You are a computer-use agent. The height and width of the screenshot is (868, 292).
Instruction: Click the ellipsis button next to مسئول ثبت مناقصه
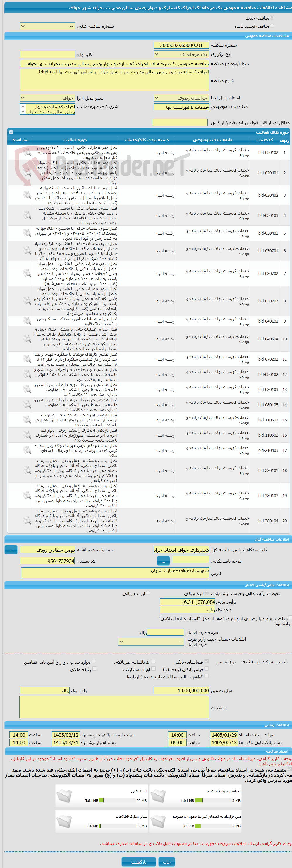tap(11, 549)
